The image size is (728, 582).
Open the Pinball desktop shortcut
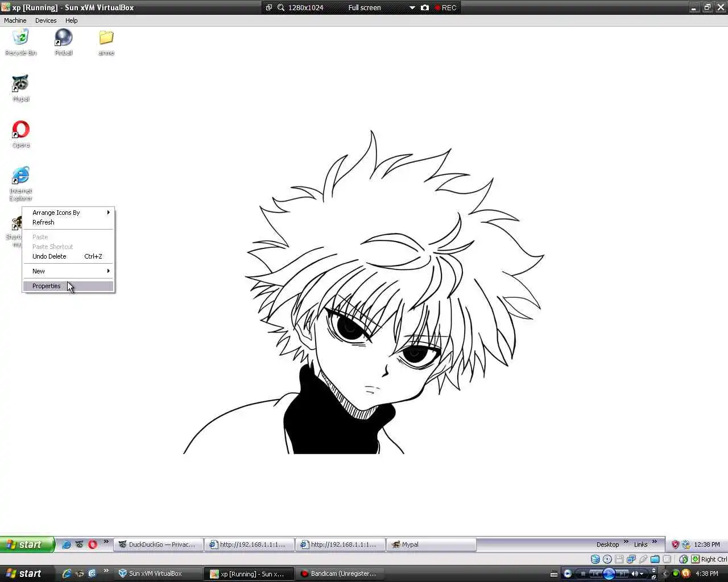pos(63,43)
